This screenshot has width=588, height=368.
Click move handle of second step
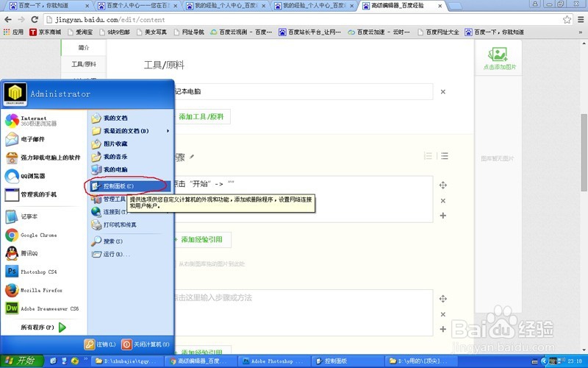coord(443,299)
